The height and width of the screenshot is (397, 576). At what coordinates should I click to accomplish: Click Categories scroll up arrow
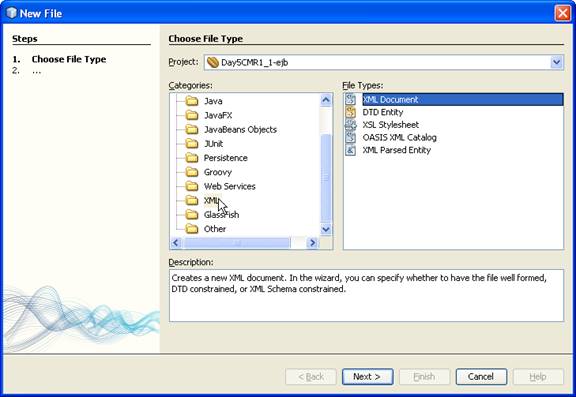tap(326, 100)
